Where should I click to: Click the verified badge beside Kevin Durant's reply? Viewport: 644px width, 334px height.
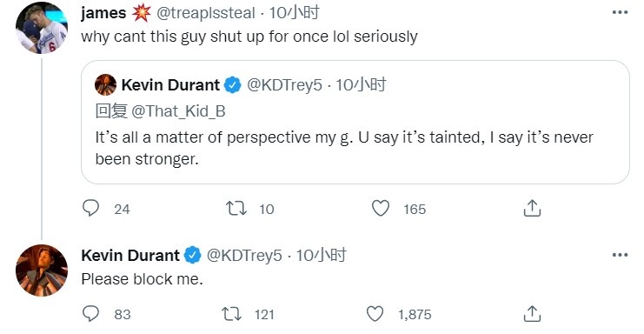192,256
